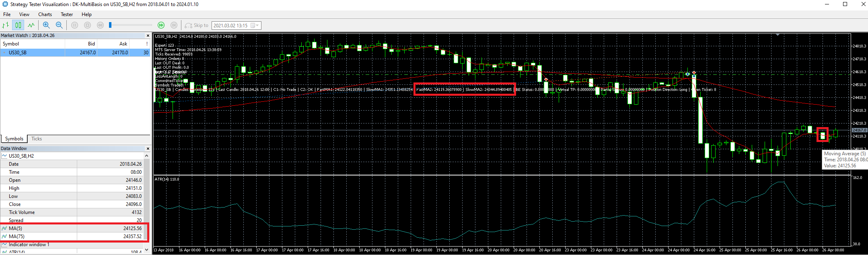Open the Charts menu
Screen dimensions: 868x255
[45, 14]
